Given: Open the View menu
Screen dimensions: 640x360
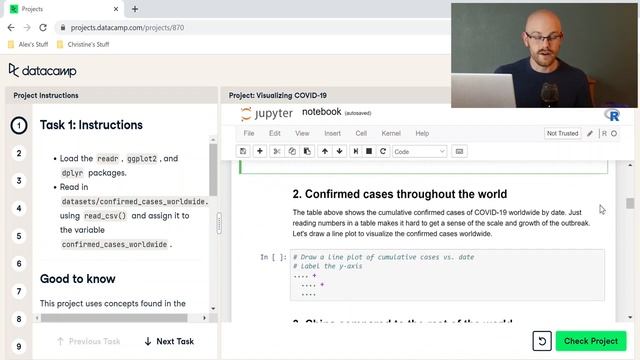Looking at the screenshot, I should point(302,133).
